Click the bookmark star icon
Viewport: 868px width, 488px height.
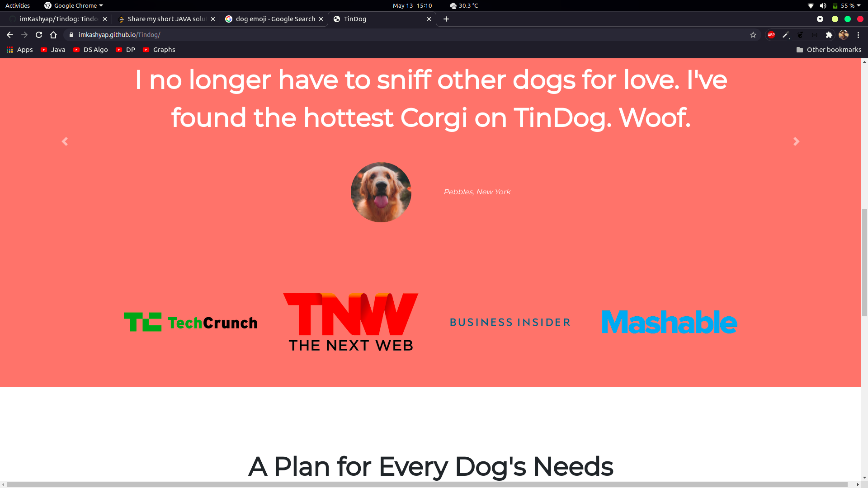pyautogui.click(x=753, y=34)
